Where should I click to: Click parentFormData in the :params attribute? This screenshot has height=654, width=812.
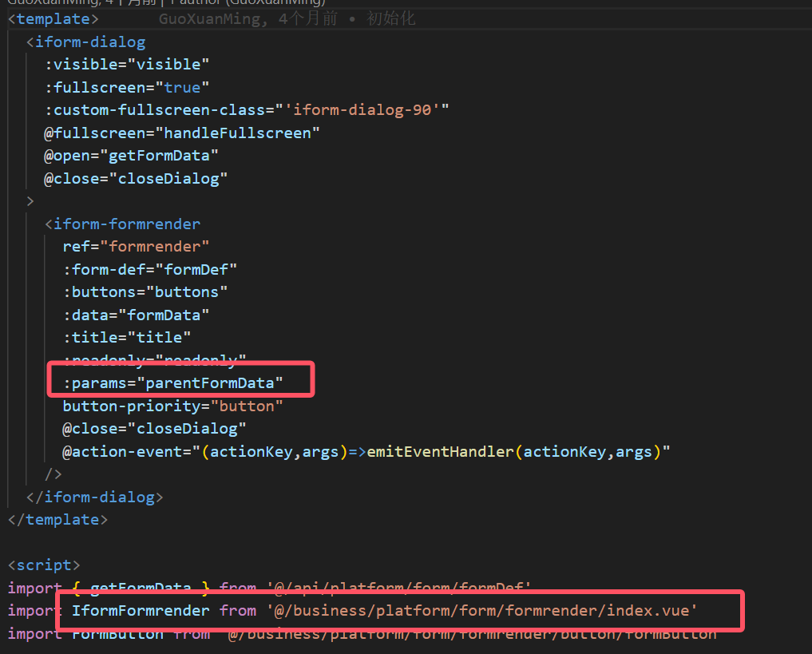point(214,382)
